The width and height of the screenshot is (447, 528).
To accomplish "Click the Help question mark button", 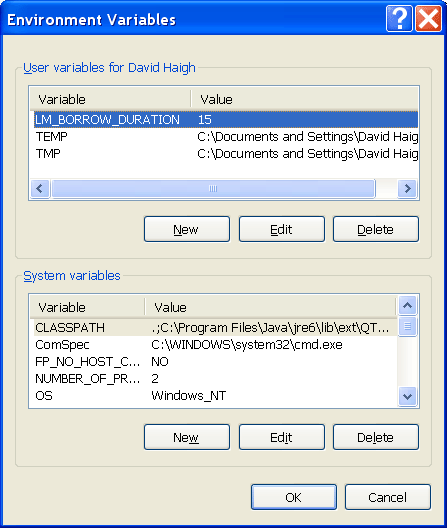I will [x=399, y=19].
